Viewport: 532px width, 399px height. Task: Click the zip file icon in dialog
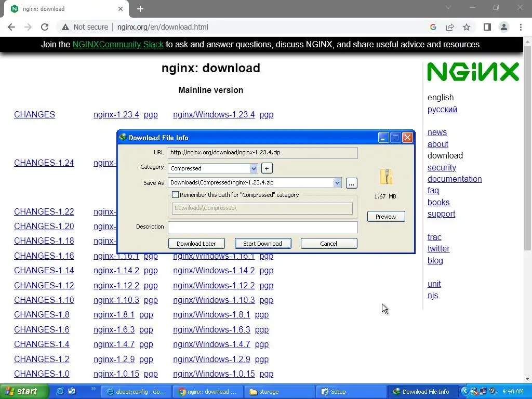386,177
